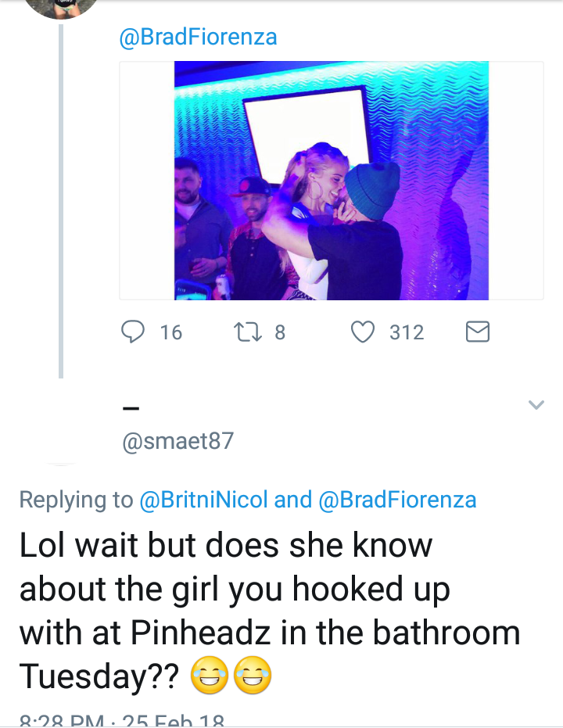Open the 8:28 PM 25 Feb 18 timestamp
The width and height of the screenshot is (563, 728).
pyautogui.click(x=122, y=721)
